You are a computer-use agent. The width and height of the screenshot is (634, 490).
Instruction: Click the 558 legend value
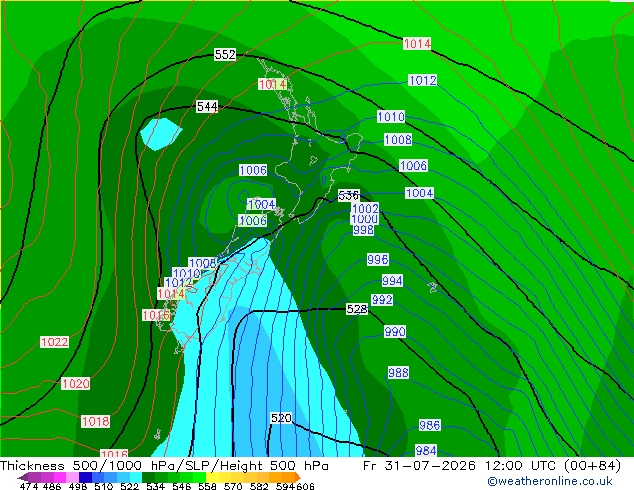(207, 486)
